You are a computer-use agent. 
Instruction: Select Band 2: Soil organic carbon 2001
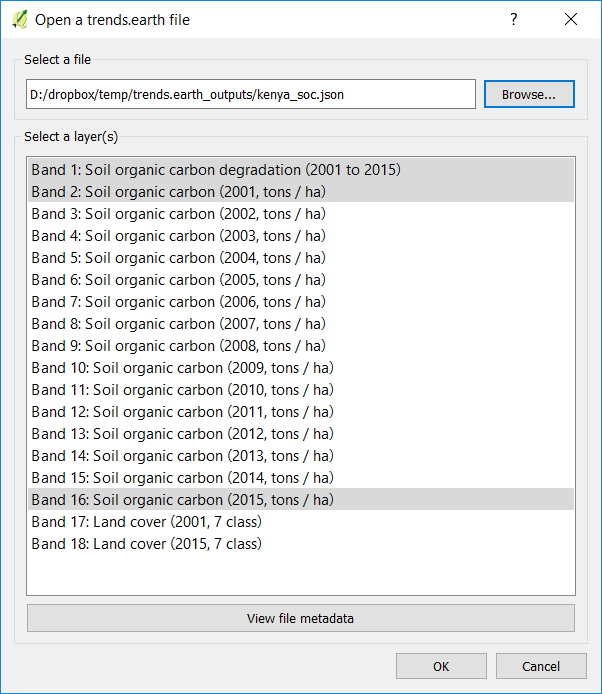(x=301, y=192)
